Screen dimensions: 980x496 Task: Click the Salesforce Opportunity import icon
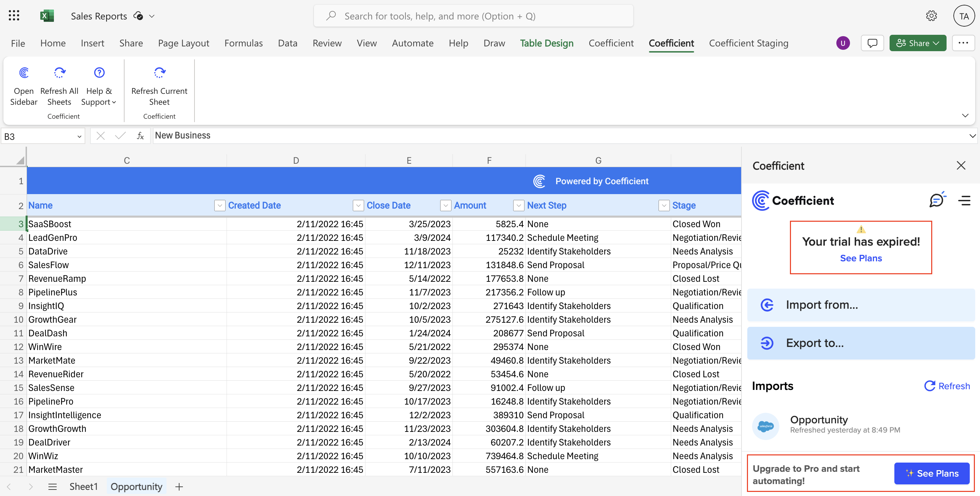765,426
